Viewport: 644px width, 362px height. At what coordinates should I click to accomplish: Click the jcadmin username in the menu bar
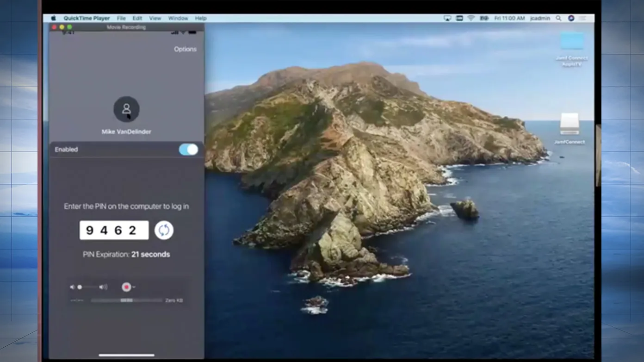(x=539, y=18)
